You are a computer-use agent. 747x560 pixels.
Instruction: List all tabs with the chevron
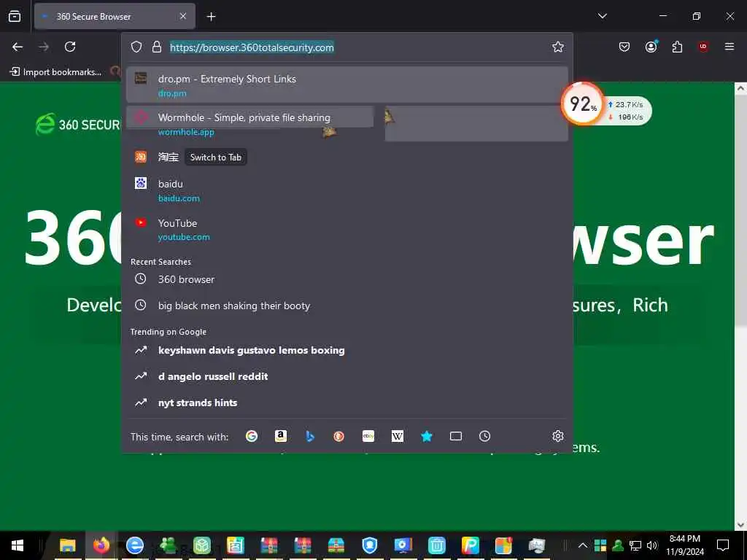tap(602, 16)
